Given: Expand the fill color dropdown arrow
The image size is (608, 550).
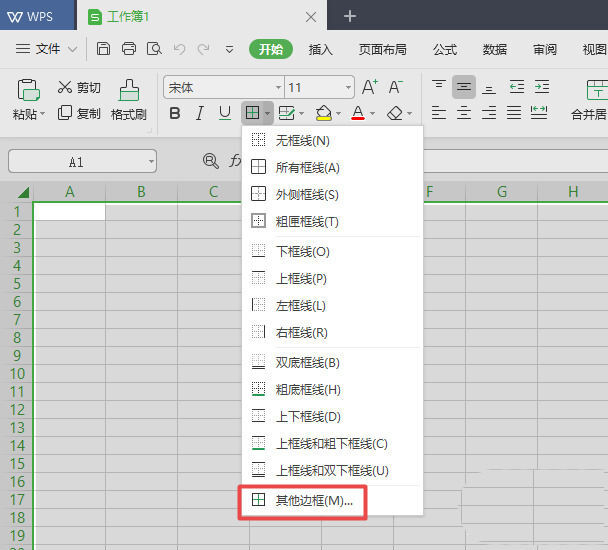Looking at the screenshot, I should tap(338, 114).
